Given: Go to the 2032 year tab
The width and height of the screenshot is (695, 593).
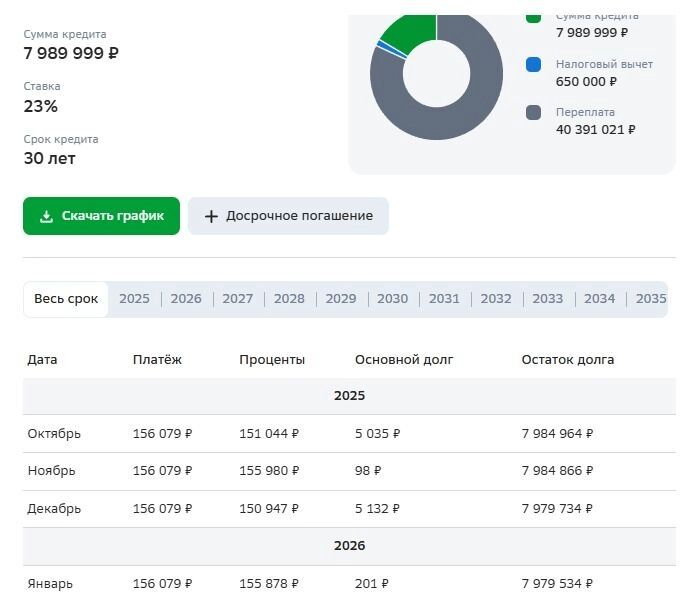Looking at the screenshot, I should coord(496,299).
